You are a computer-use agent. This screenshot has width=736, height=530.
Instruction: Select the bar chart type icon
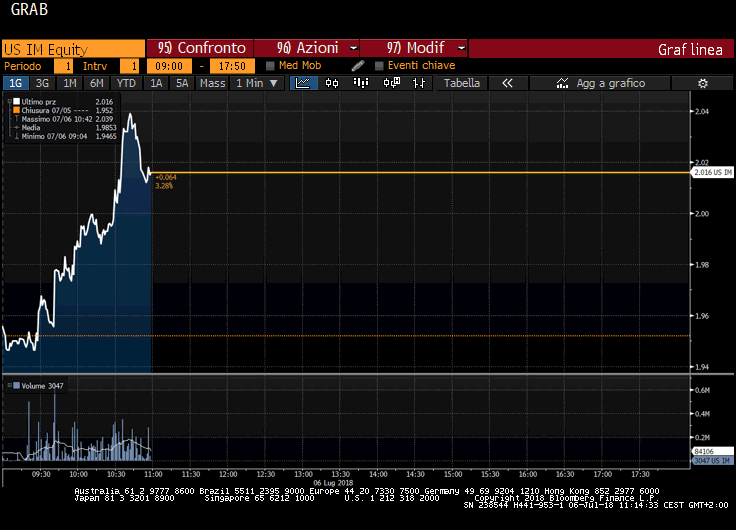pyautogui.click(x=360, y=83)
